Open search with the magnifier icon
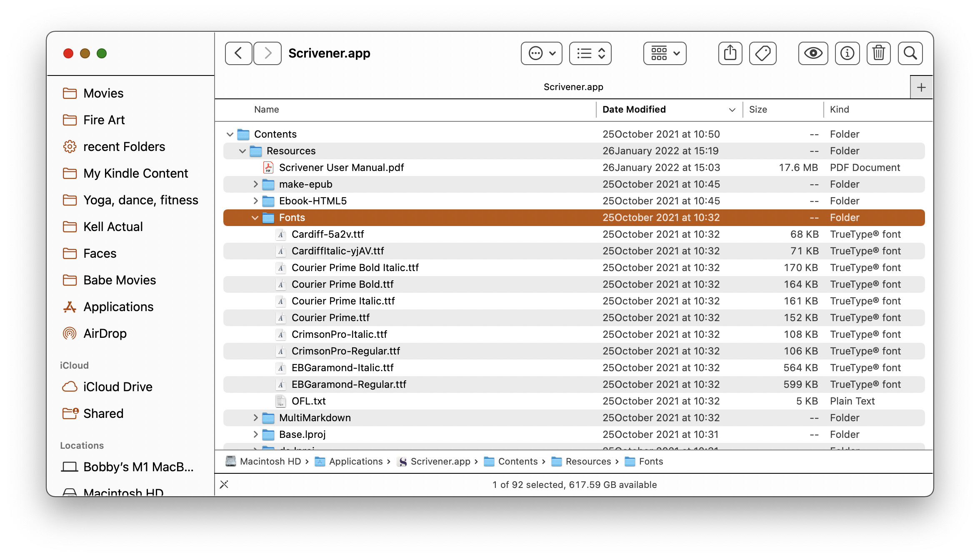This screenshot has width=980, height=558. coord(910,53)
